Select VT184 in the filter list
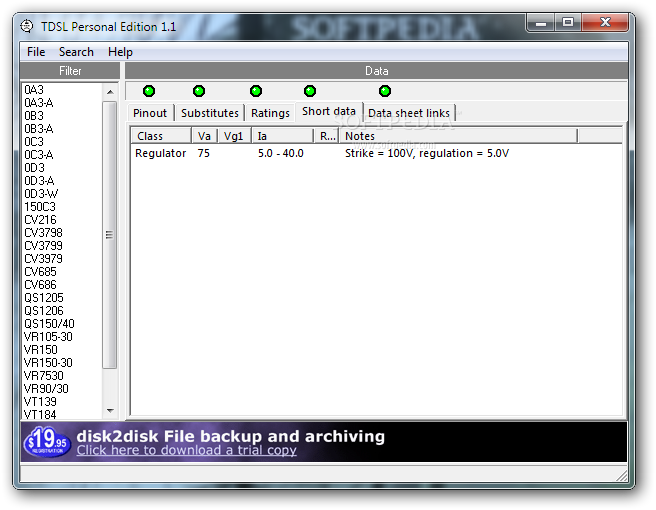This screenshot has height=510, width=656. click(40, 414)
